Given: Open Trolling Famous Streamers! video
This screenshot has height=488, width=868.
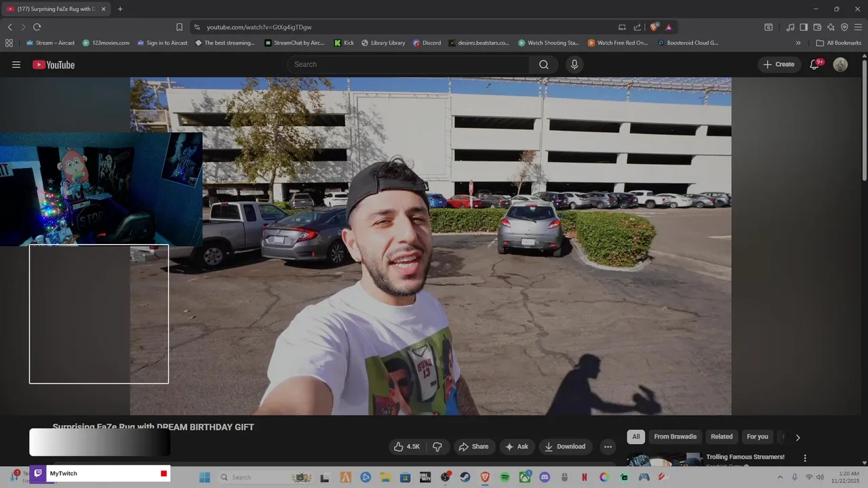Looking at the screenshot, I should pyautogui.click(x=745, y=457).
